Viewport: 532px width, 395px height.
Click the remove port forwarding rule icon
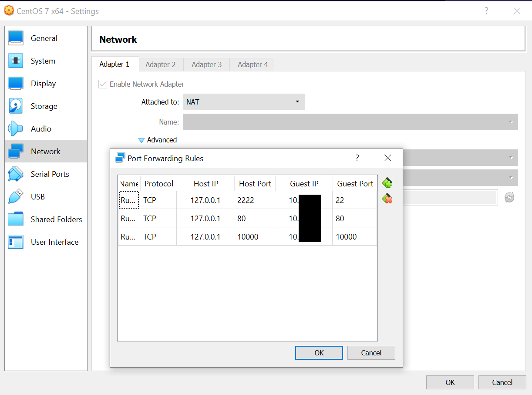tap(387, 199)
